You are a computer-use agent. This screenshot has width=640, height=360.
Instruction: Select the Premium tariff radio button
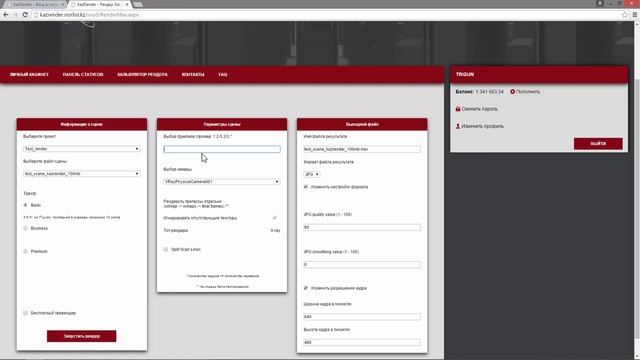(x=25, y=251)
